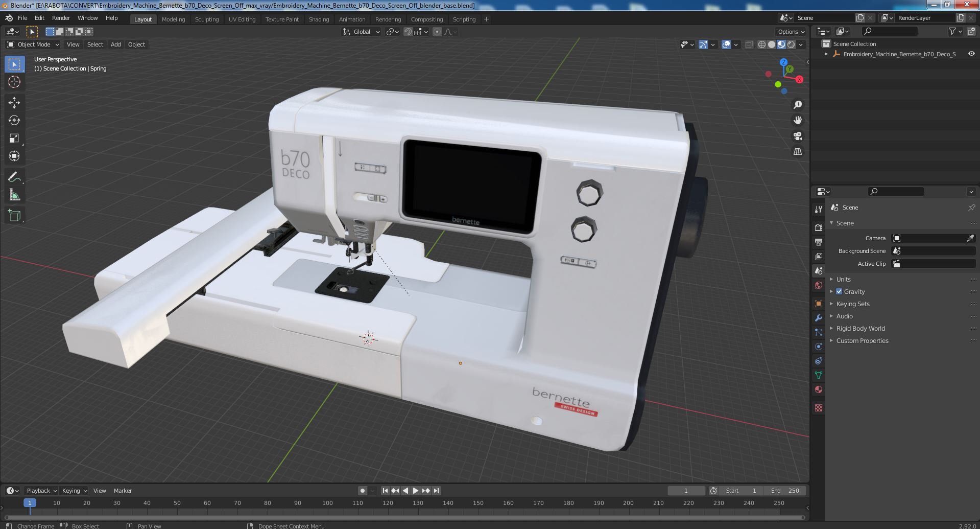This screenshot has width=980, height=529.
Task: Switch to rendered viewport shading
Action: (791, 44)
